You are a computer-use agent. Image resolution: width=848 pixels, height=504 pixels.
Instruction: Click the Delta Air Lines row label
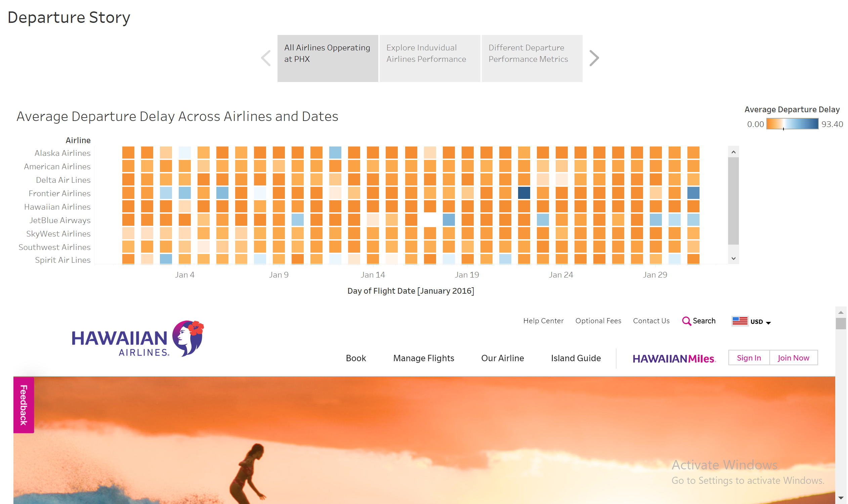click(63, 180)
